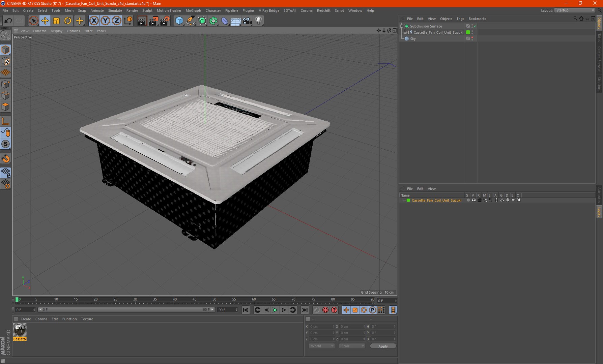The height and width of the screenshot is (364, 603).
Task: Switch to Polygons mode
Action: click(x=6, y=107)
